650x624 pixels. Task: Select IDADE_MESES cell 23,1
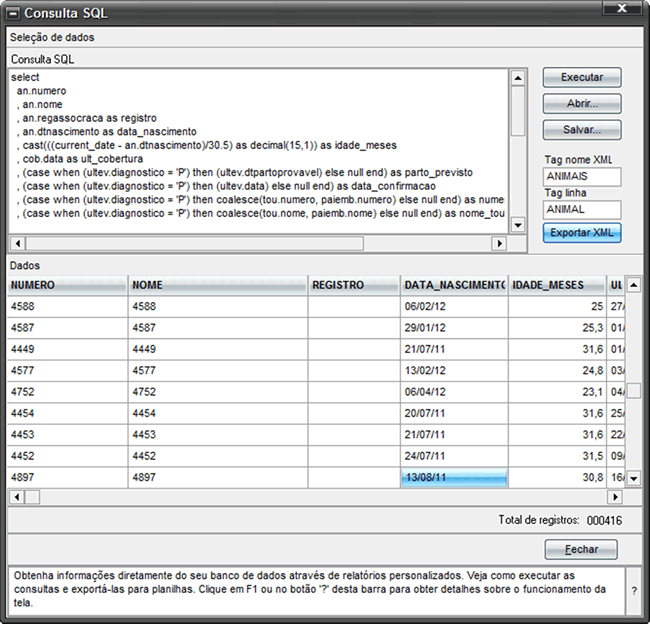(557, 392)
